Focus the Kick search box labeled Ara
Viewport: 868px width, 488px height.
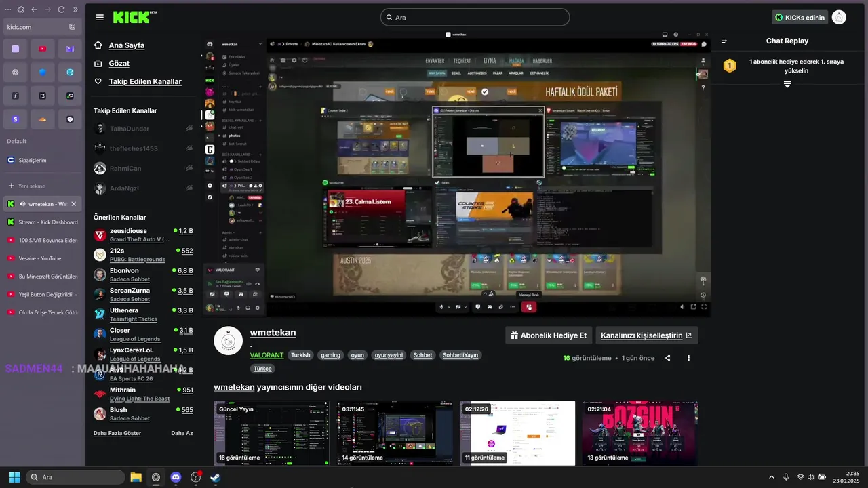(x=475, y=17)
